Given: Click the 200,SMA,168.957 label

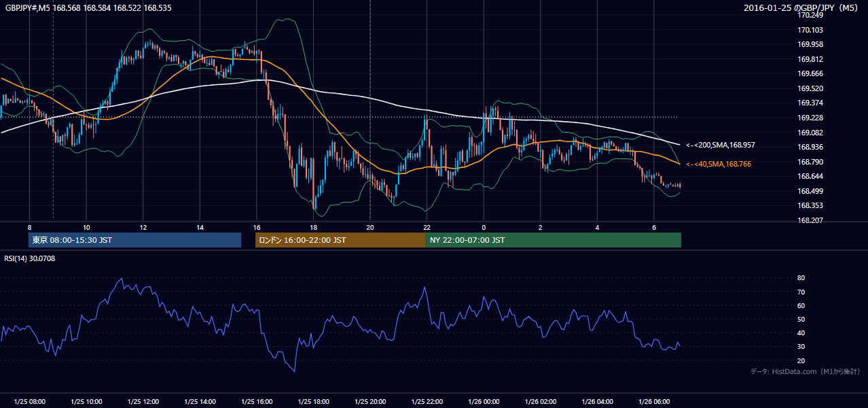Looking at the screenshot, I should point(721,146).
